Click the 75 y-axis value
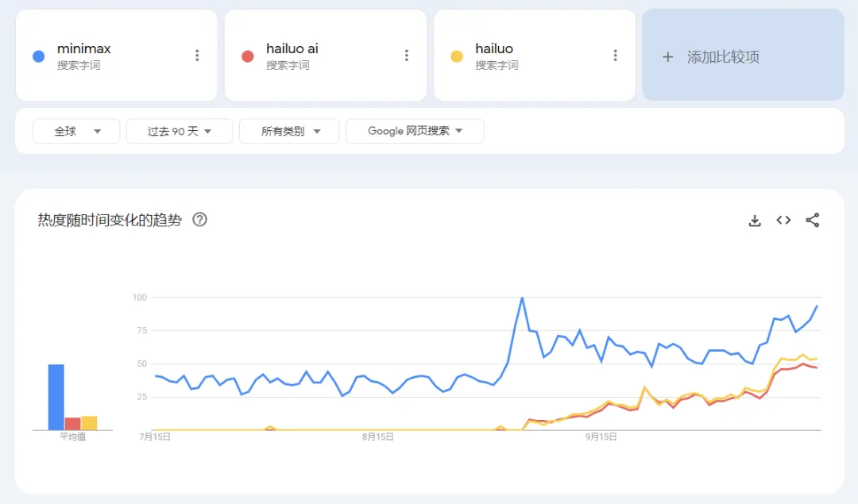The image size is (858, 504). pos(142,331)
